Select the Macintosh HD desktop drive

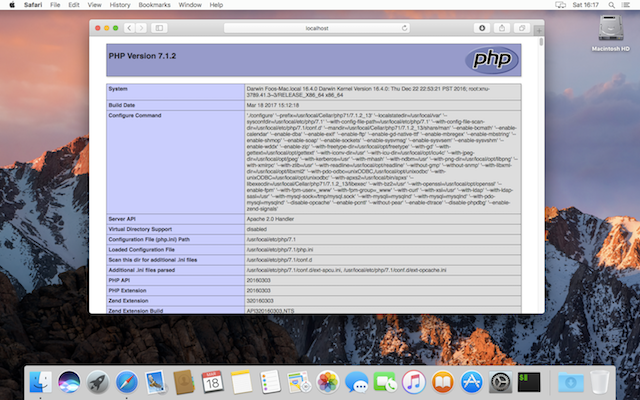(x=611, y=33)
